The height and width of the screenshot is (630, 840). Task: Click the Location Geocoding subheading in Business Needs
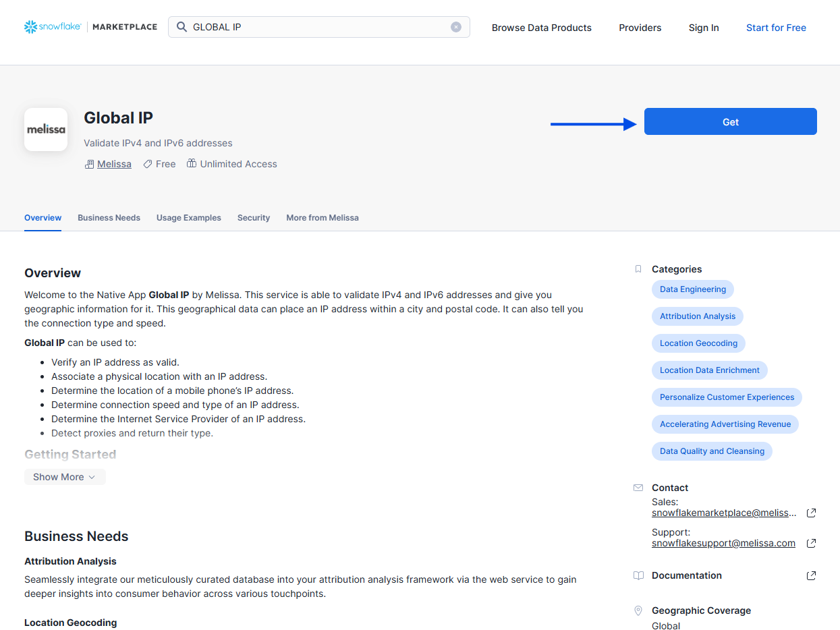pos(70,623)
